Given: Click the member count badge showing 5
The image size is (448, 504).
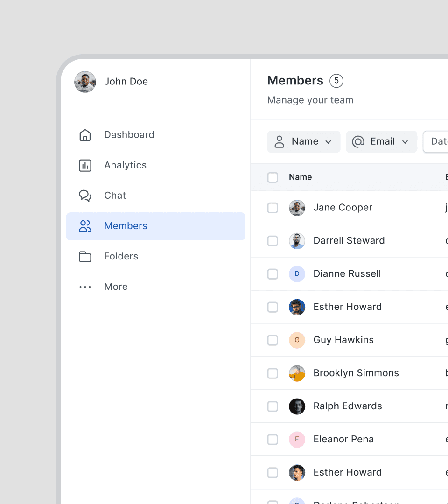Looking at the screenshot, I should point(336,81).
